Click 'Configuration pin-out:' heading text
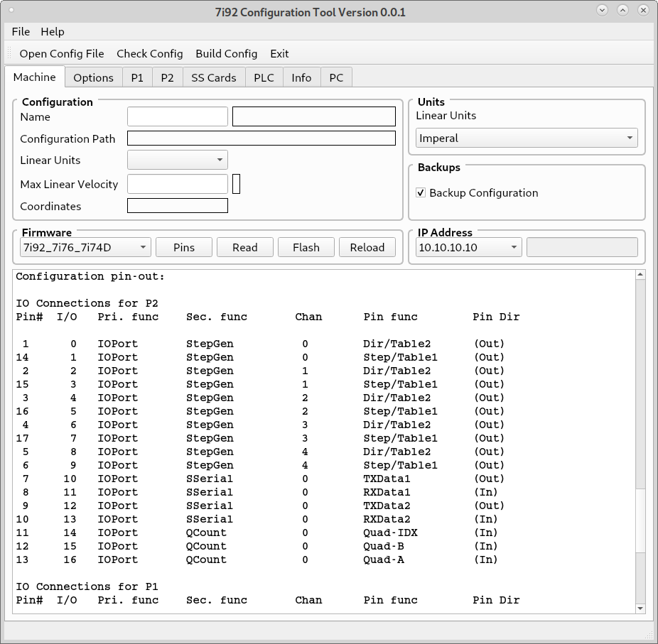 [x=90, y=276]
